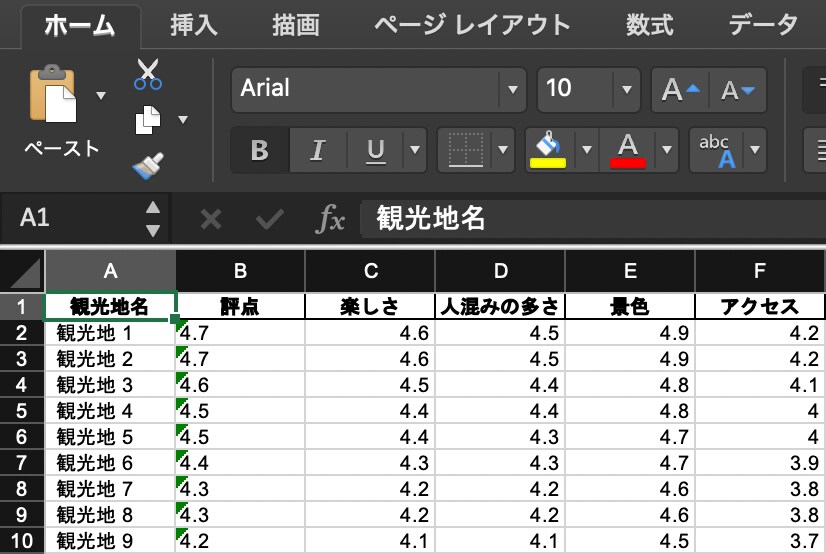Switch to the ページ レイアウト tab
This screenshot has width=826, height=554.
[x=473, y=25]
